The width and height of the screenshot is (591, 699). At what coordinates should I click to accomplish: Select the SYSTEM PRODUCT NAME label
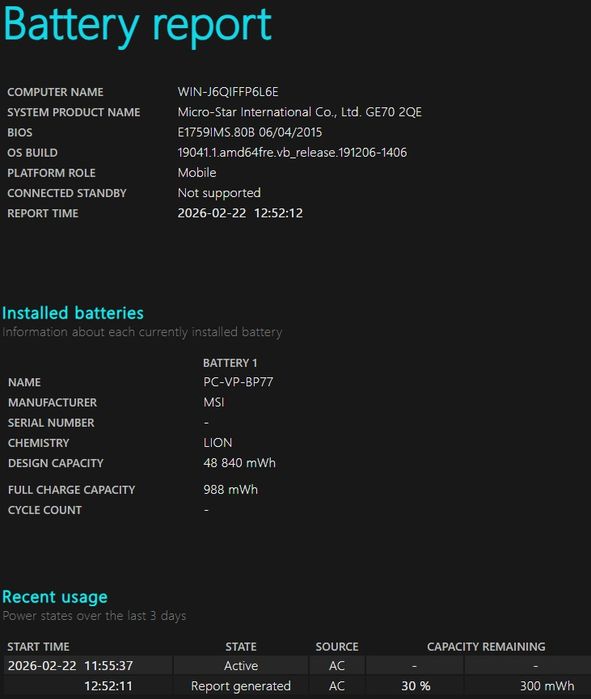pyautogui.click(x=74, y=112)
